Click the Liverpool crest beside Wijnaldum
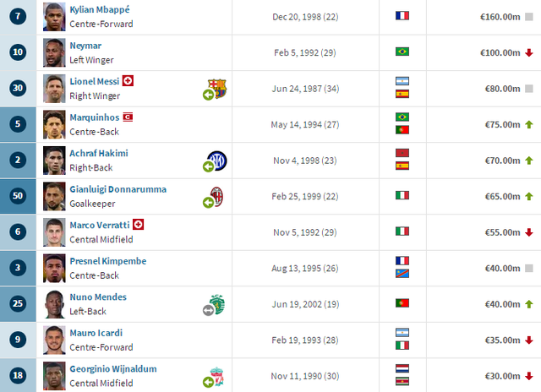The height and width of the screenshot is (392, 541). coord(217,377)
